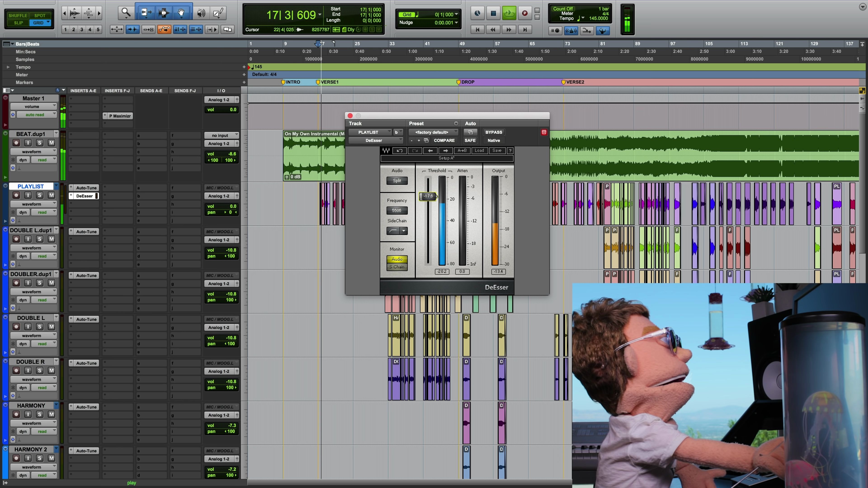Screen dimensions: 868x488
Task: Enable SHUFFLE edit mode
Action: click(x=18, y=16)
